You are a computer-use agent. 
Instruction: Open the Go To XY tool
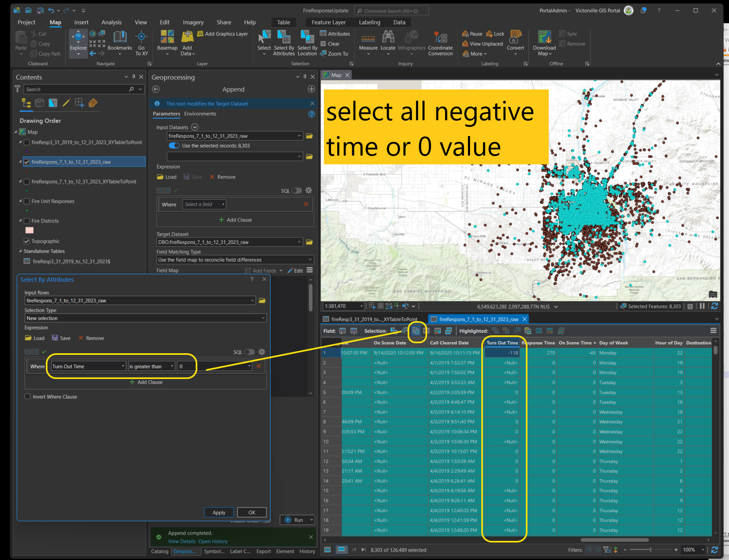[x=142, y=43]
